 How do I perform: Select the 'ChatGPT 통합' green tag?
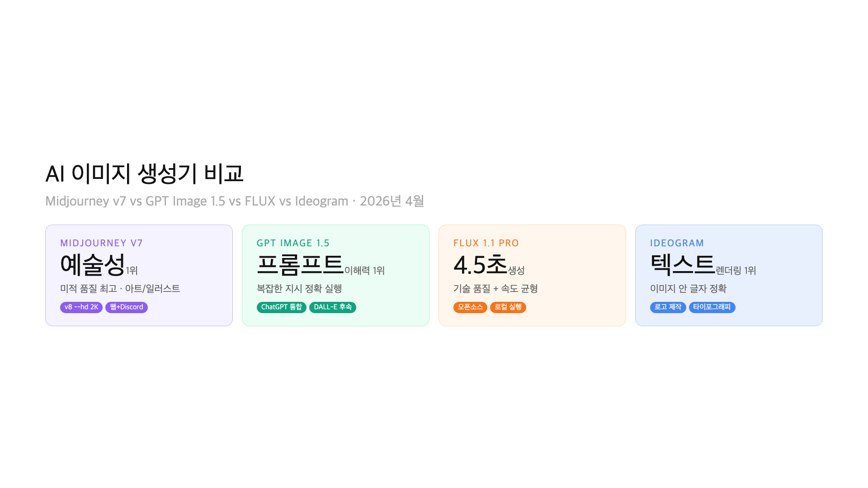point(281,307)
